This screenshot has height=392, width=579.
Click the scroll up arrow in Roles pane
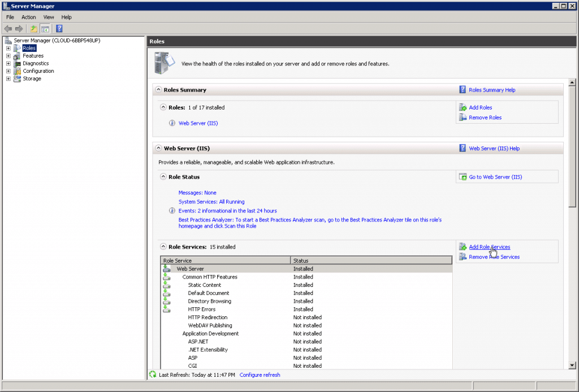coord(572,82)
